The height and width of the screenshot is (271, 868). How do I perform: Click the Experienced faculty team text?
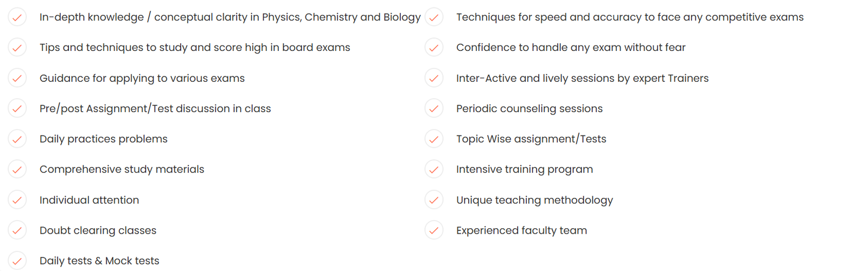[521, 230]
